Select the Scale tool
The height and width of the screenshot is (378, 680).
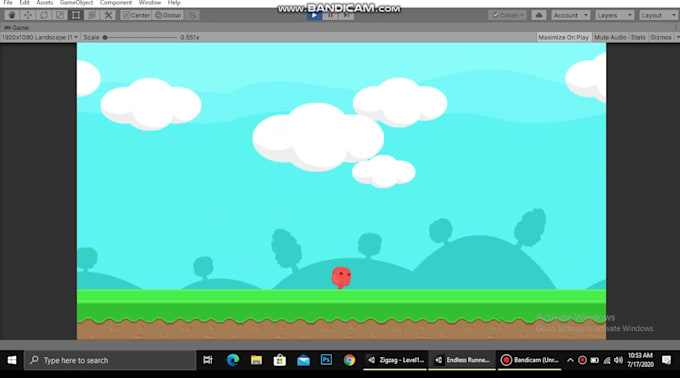coord(60,15)
